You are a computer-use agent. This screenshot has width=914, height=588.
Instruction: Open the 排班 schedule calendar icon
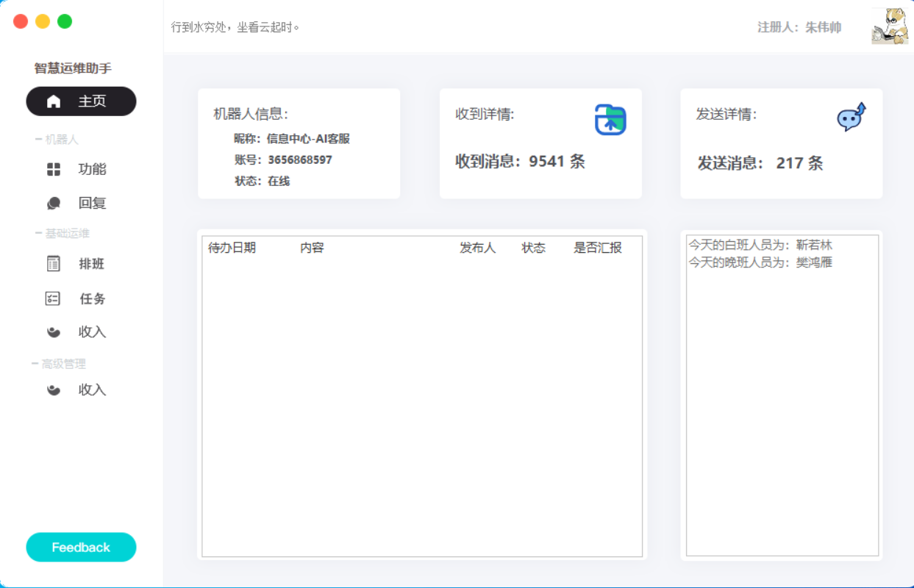point(54,264)
